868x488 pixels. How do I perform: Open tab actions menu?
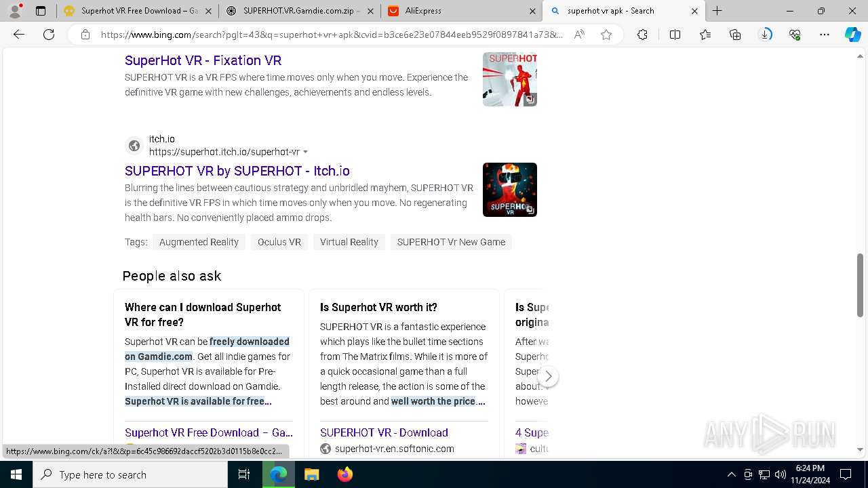point(41,11)
